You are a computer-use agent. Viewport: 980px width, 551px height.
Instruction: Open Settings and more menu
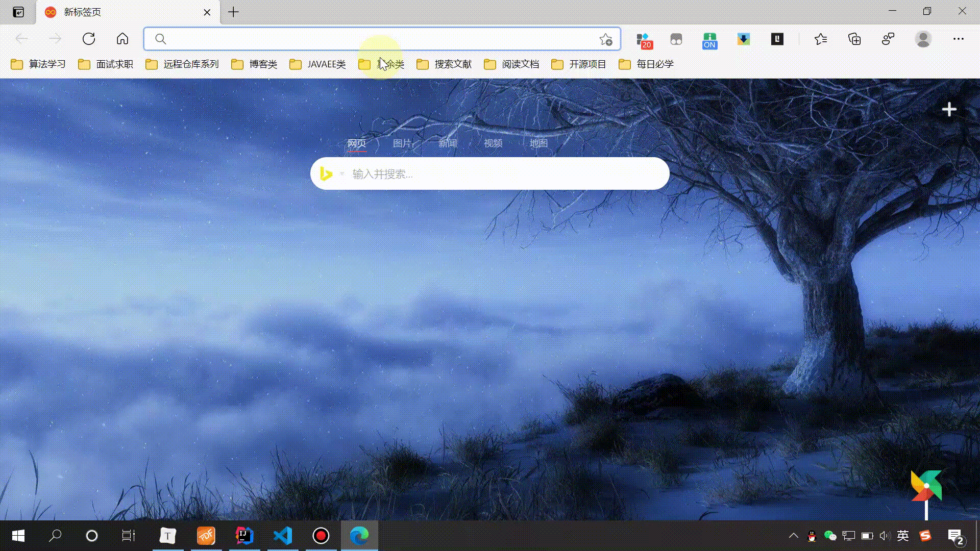coord(958,39)
